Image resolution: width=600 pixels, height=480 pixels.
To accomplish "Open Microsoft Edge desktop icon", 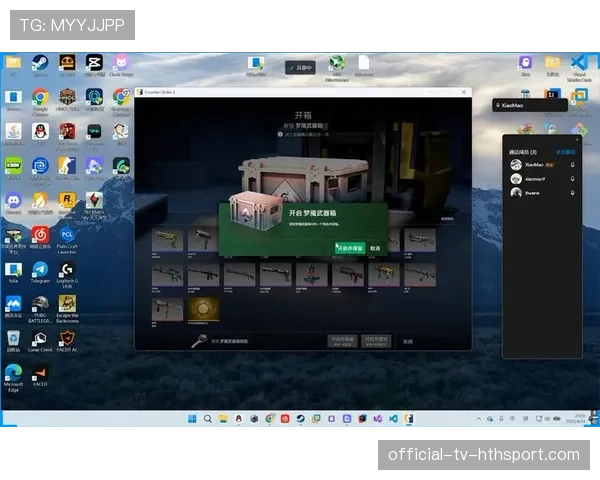I will [13, 373].
